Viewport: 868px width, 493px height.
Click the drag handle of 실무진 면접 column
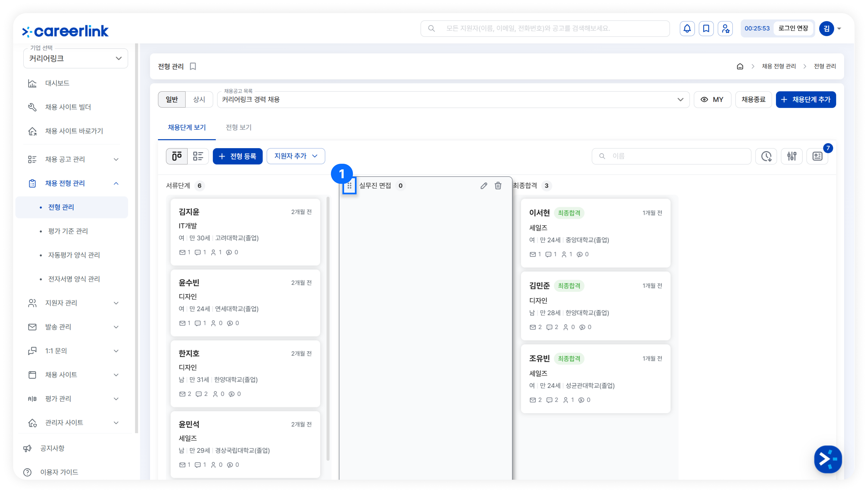click(x=349, y=185)
